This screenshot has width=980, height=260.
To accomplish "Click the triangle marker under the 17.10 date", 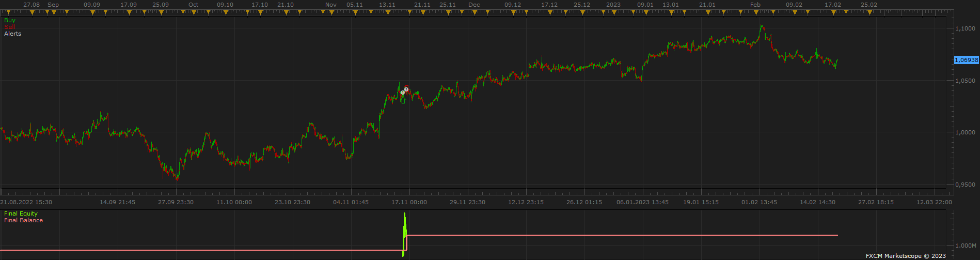I will (x=260, y=12).
